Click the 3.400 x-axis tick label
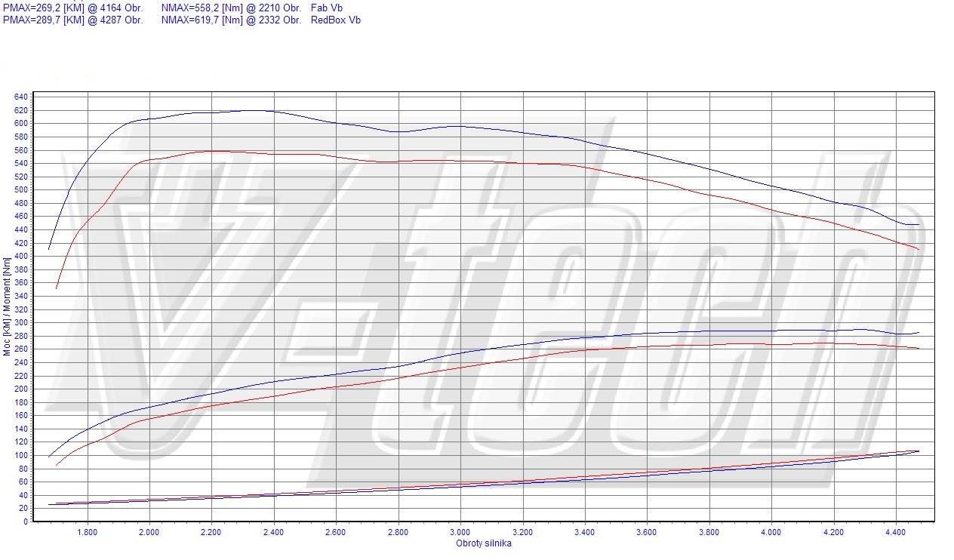 click(585, 533)
